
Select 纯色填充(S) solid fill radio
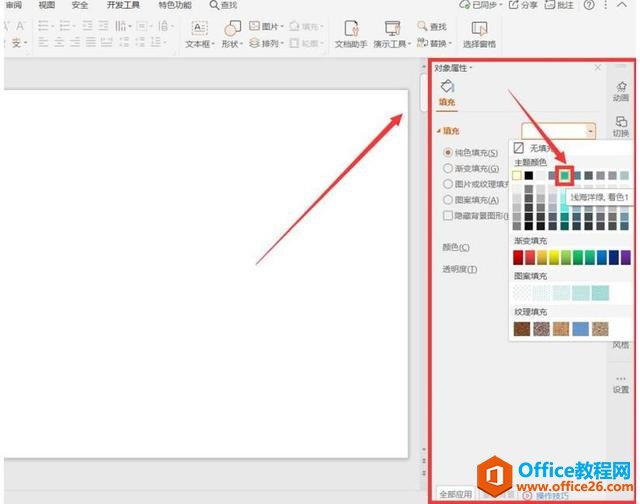pos(448,153)
